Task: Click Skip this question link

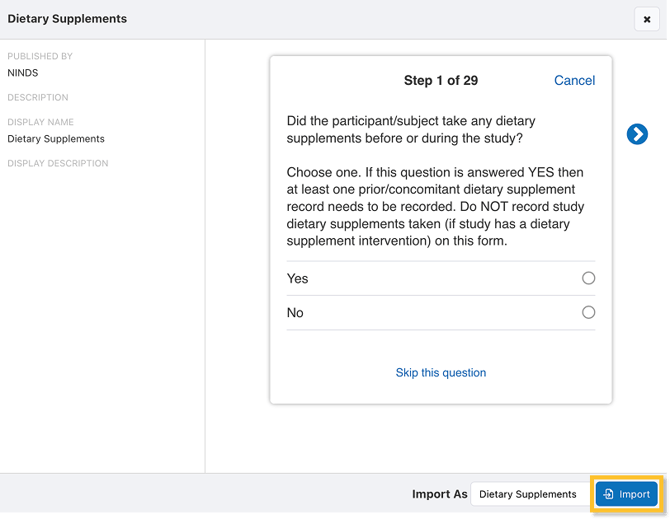Action: coord(440,372)
